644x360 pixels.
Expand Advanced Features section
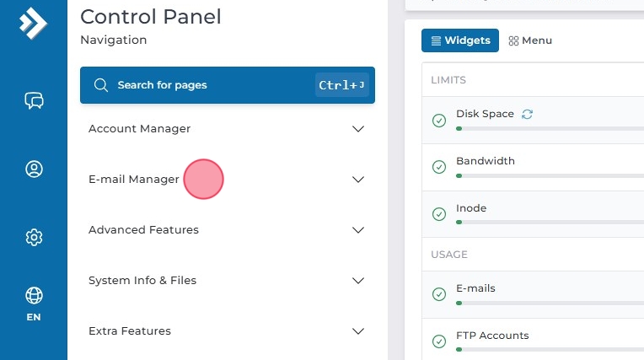point(358,230)
